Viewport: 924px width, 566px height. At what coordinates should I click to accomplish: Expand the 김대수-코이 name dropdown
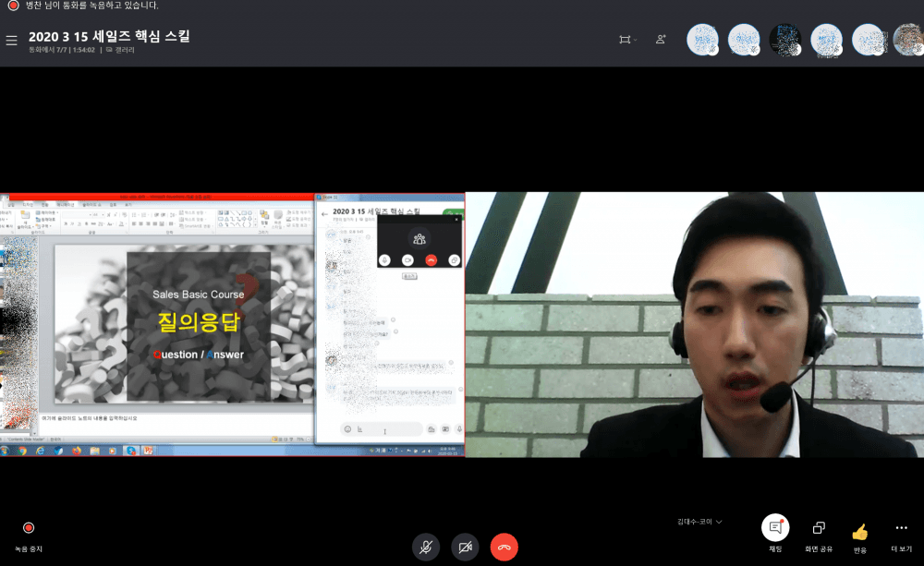(699, 522)
